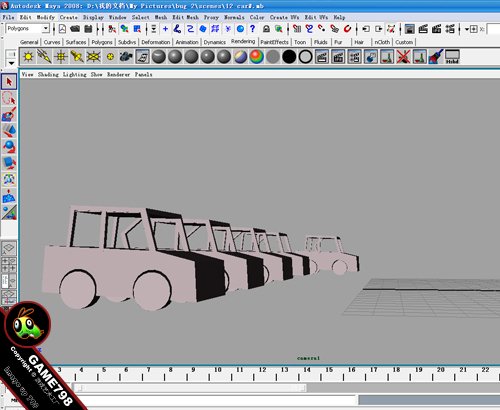This screenshot has height=410, width=500.
Task: Toggle Snap to points
Action: pyautogui.click(x=322, y=29)
